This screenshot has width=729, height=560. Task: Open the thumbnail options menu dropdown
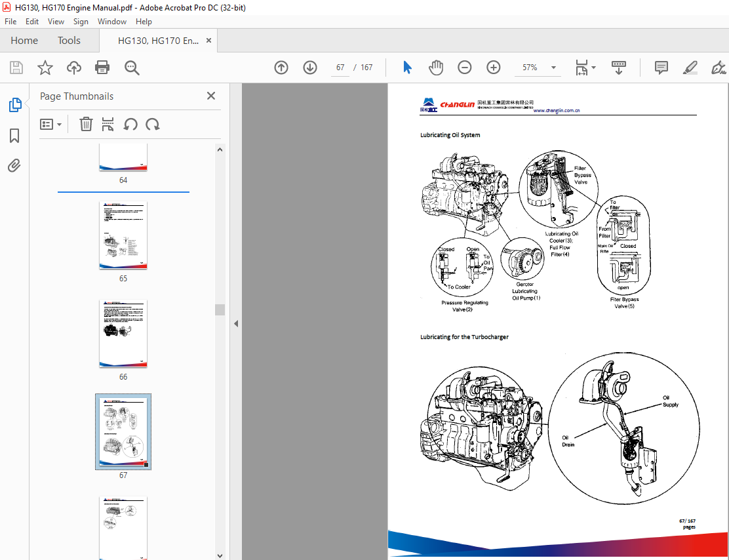(x=50, y=124)
